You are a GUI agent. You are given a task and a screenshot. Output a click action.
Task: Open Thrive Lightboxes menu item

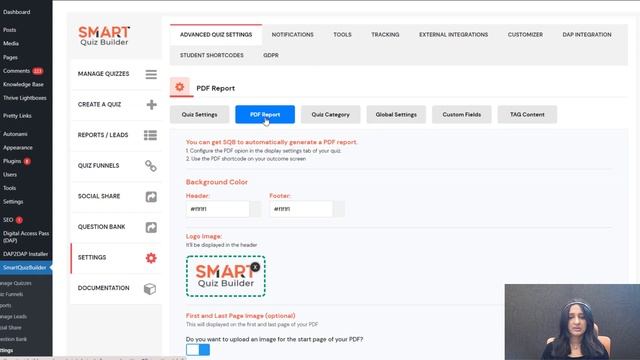[25, 98]
